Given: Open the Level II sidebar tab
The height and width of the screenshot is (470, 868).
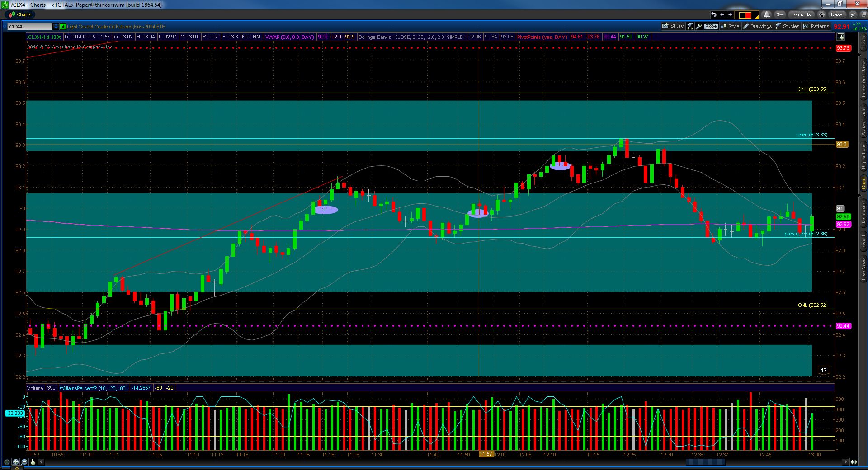Looking at the screenshot, I should tap(863, 241).
